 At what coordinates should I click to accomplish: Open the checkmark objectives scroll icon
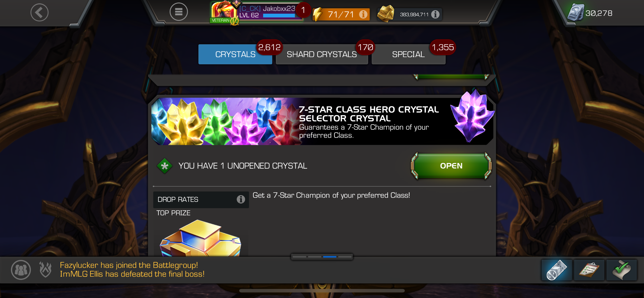click(622, 270)
